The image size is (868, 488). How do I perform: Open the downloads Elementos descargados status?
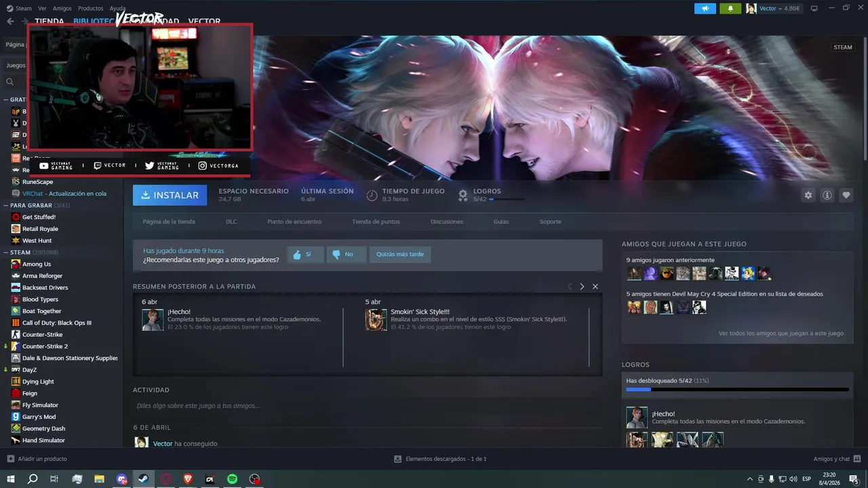coord(440,459)
